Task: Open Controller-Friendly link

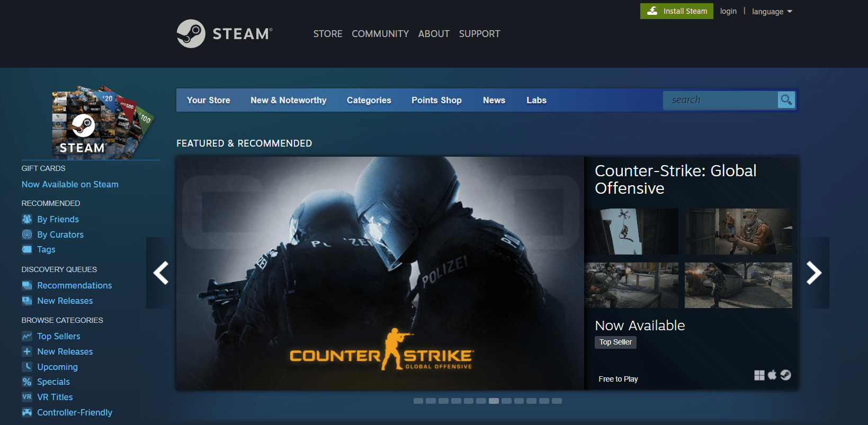Action: (75, 412)
